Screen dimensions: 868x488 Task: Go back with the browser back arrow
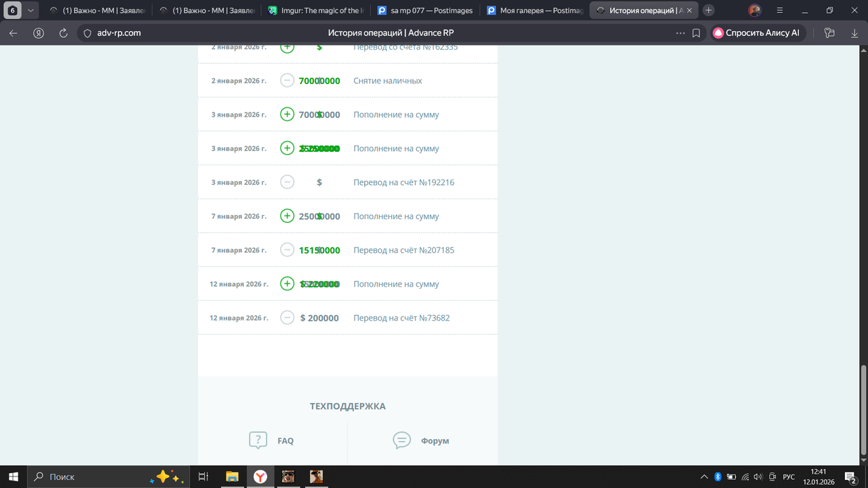(14, 33)
